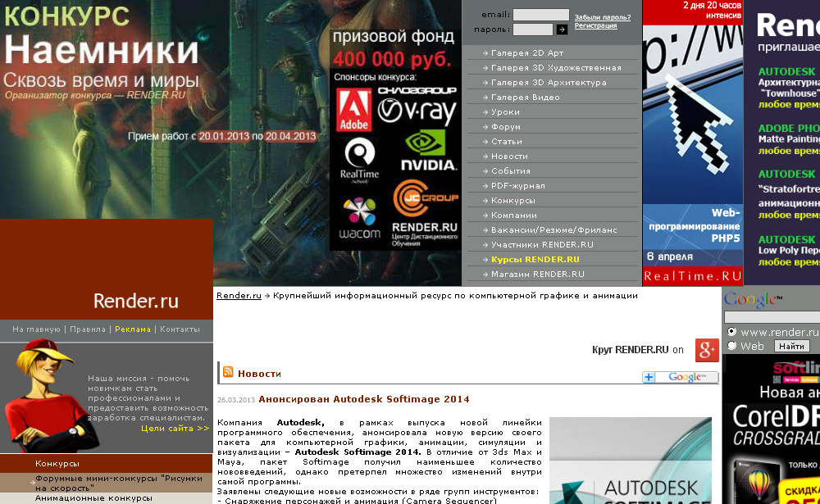Viewport: 820px width, 504px height.
Task: Click the Render.ru site logo
Action: (136, 301)
